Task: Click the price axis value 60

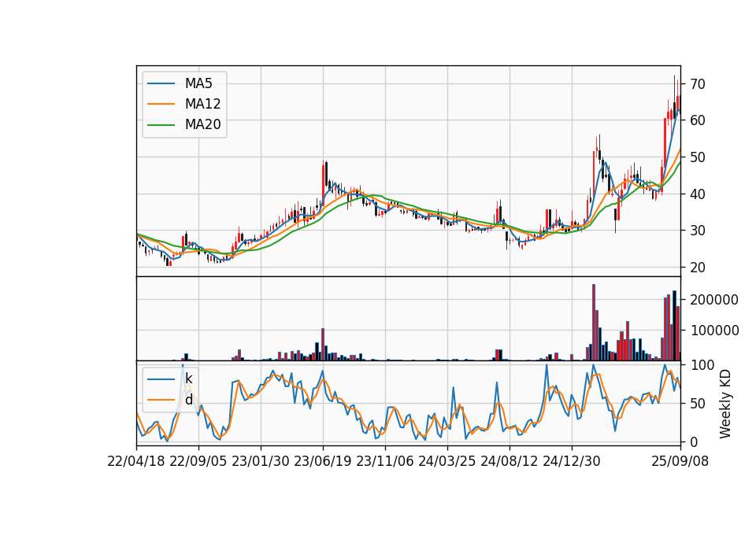Action: pyautogui.click(x=698, y=120)
